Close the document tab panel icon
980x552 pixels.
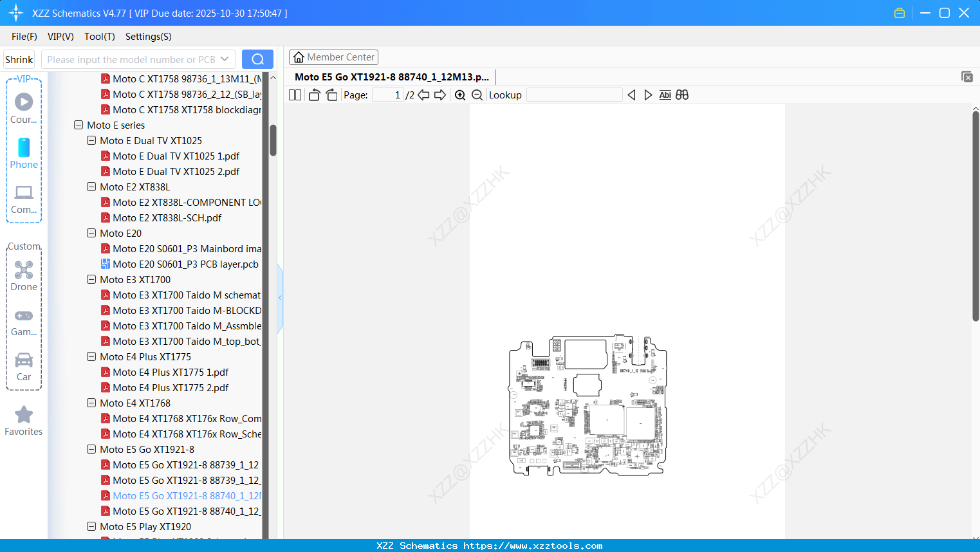tap(966, 77)
